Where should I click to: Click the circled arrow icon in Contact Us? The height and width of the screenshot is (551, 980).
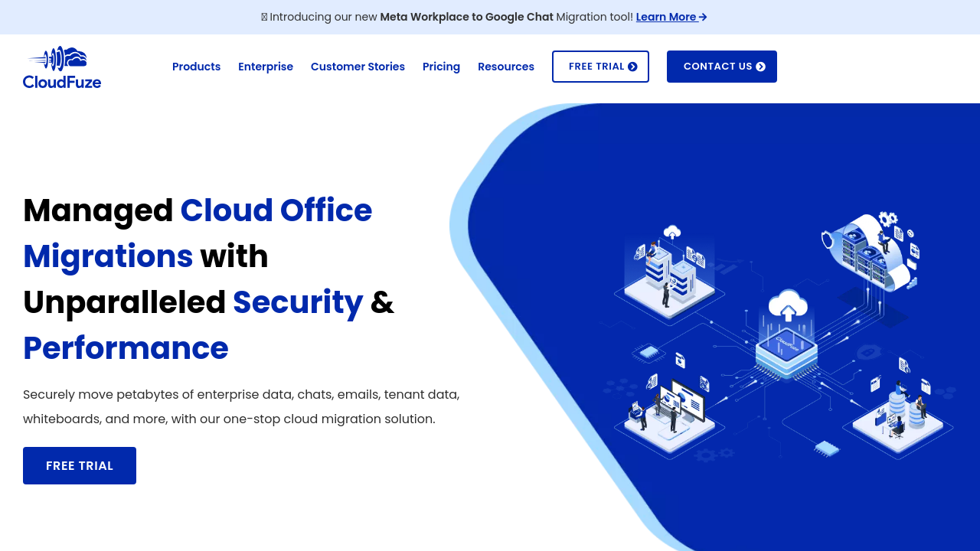click(x=760, y=67)
